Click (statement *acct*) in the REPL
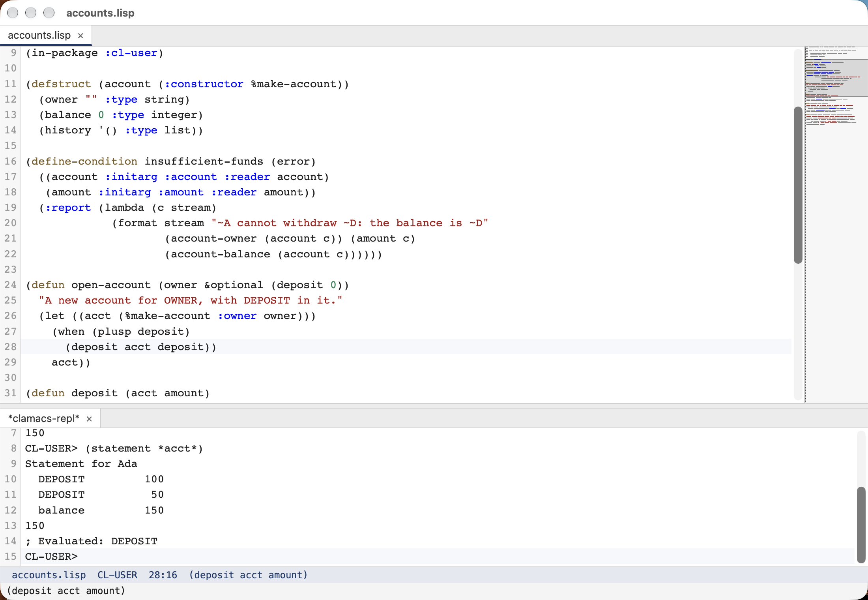This screenshot has width=868, height=600. click(x=144, y=448)
